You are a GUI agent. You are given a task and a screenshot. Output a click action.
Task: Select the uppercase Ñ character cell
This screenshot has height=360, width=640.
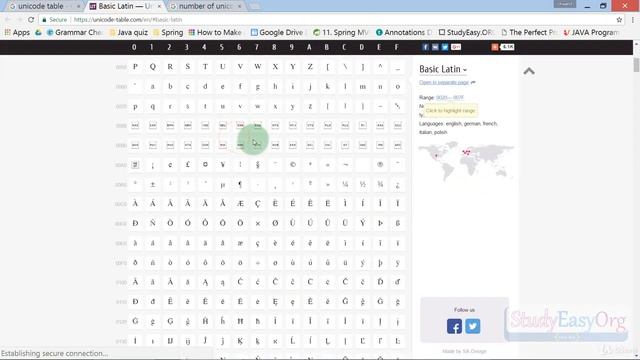tap(153, 223)
